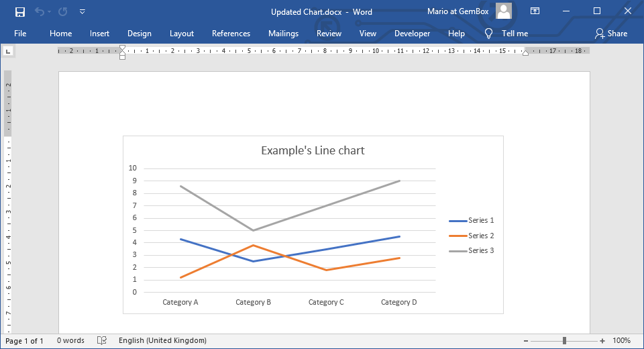Open Ribbon Display Options
This screenshot has height=349, width=644.
pyautogui.click(x=535, y=11)
